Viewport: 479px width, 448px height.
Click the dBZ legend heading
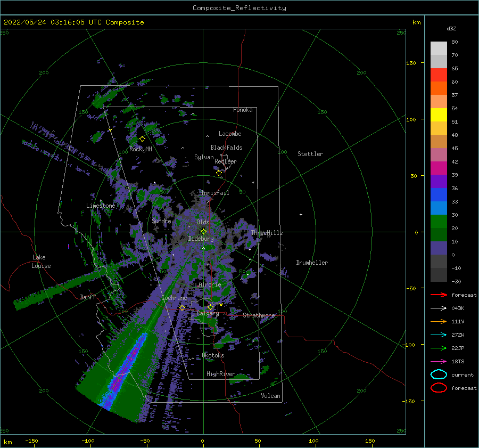(x=451, y=28)
